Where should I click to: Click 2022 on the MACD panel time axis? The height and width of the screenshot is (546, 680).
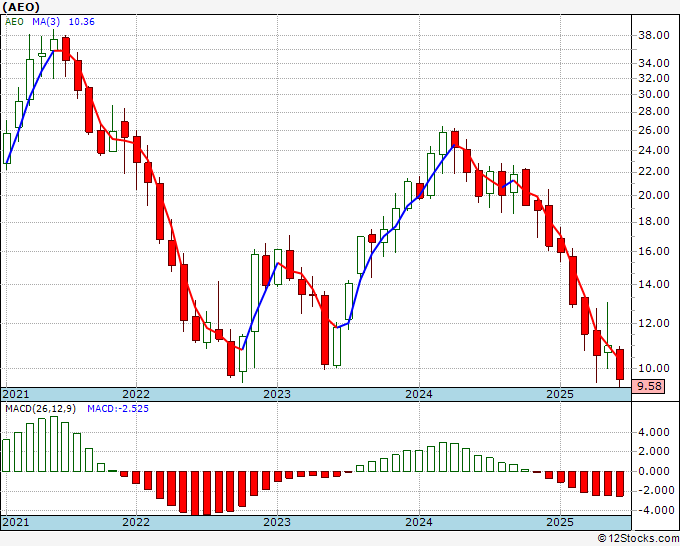(136, 522)
